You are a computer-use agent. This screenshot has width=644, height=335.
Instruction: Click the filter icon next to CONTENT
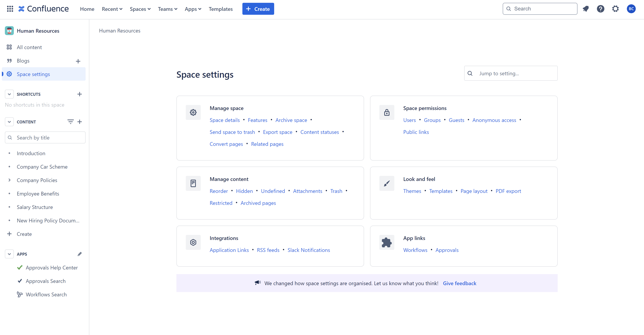click(x=70, y=122)
